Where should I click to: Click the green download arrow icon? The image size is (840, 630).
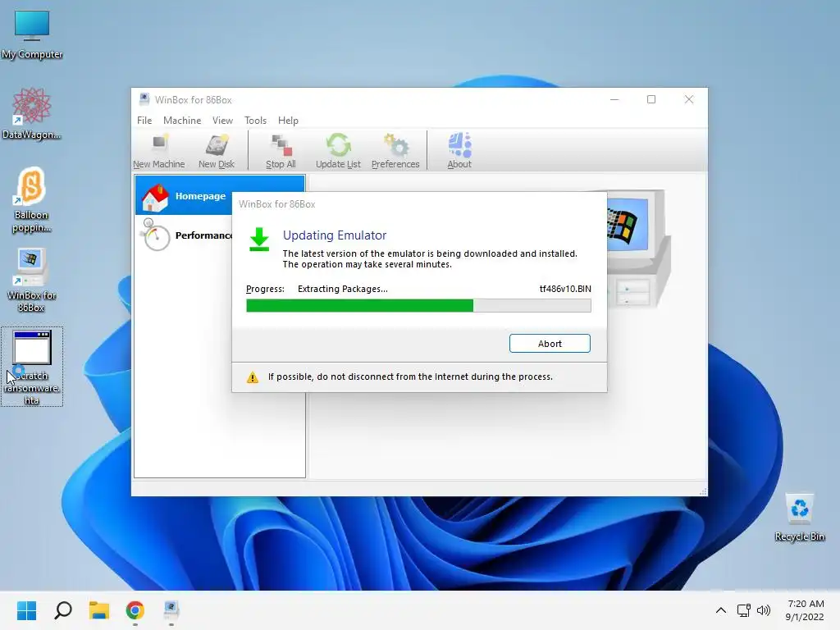click(259, 240)
